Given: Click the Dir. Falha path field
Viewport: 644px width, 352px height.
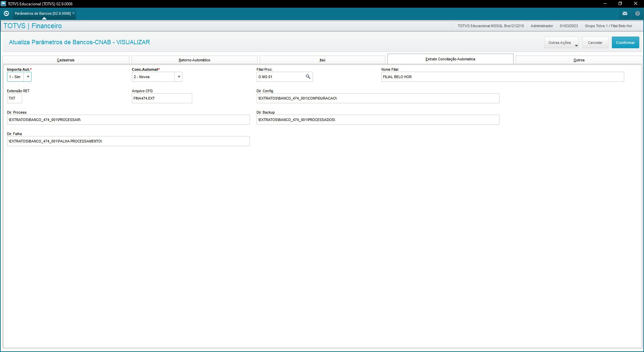Looking at the screenshot, I should click(x=128, y=141).
